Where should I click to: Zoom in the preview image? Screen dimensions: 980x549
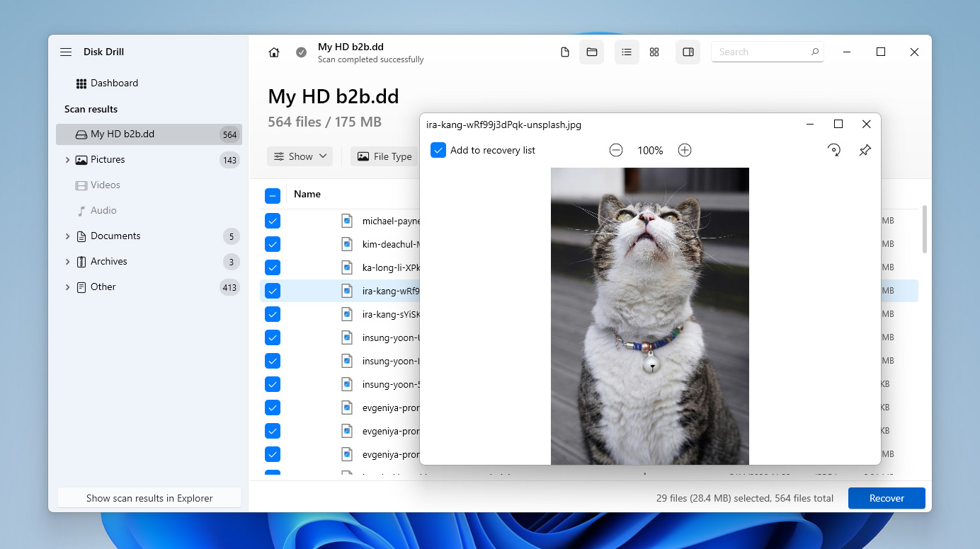(685, 150)
